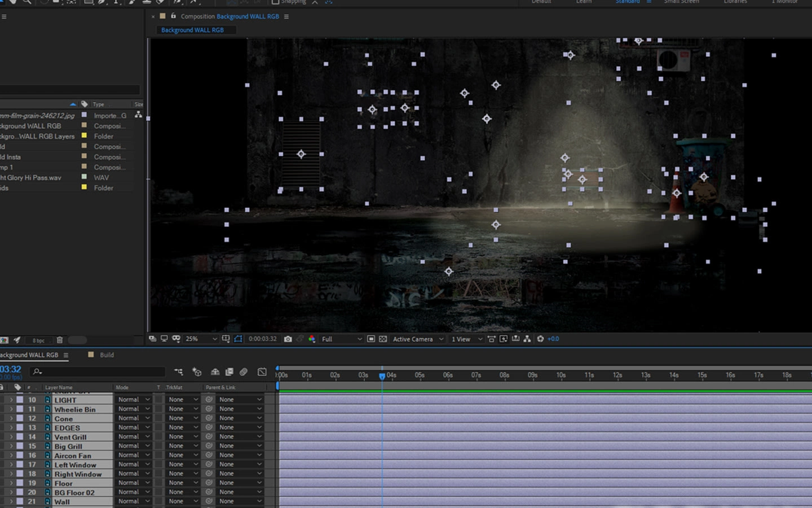Toggle the Region of Interest button
812x508 pixels.
click(x=371, y=339)
